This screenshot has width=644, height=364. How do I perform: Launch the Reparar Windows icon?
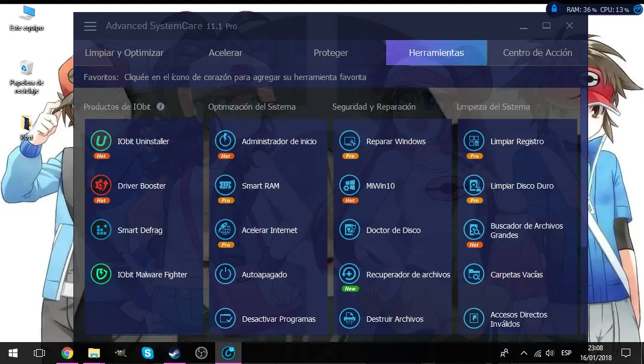(349, 141)
